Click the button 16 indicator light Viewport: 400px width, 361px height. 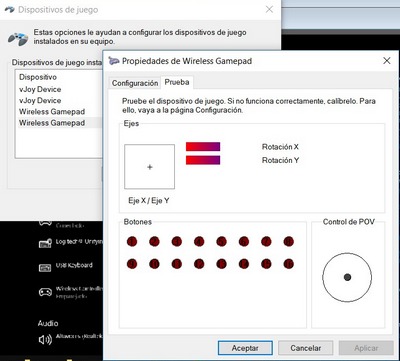pos(289,264)
